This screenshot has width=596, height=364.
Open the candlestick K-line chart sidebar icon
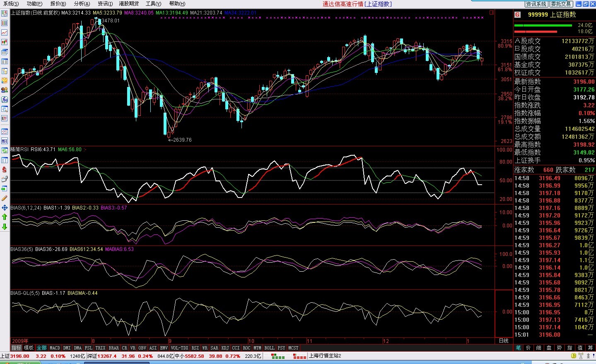coord(5,42)
